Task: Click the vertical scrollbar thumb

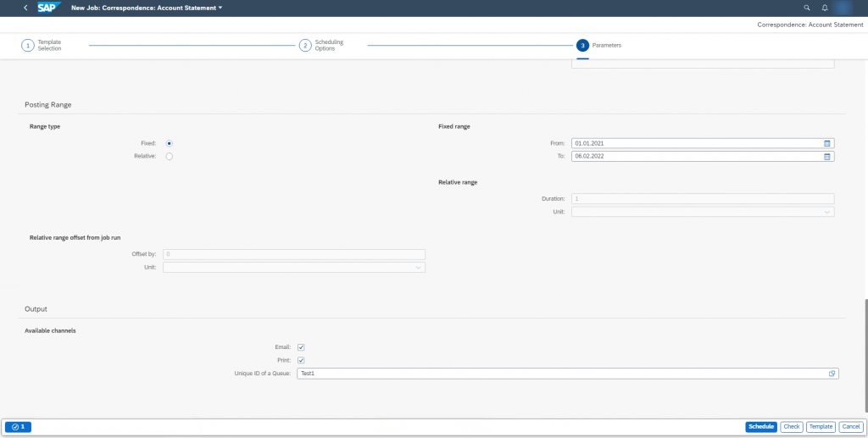Action: pyautogui.click(x=865, y=356)
